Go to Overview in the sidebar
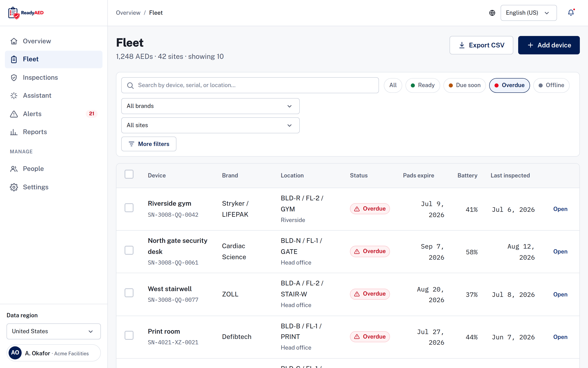The height and width of the screenshot is (368, 588). click(x=54, y=41)
